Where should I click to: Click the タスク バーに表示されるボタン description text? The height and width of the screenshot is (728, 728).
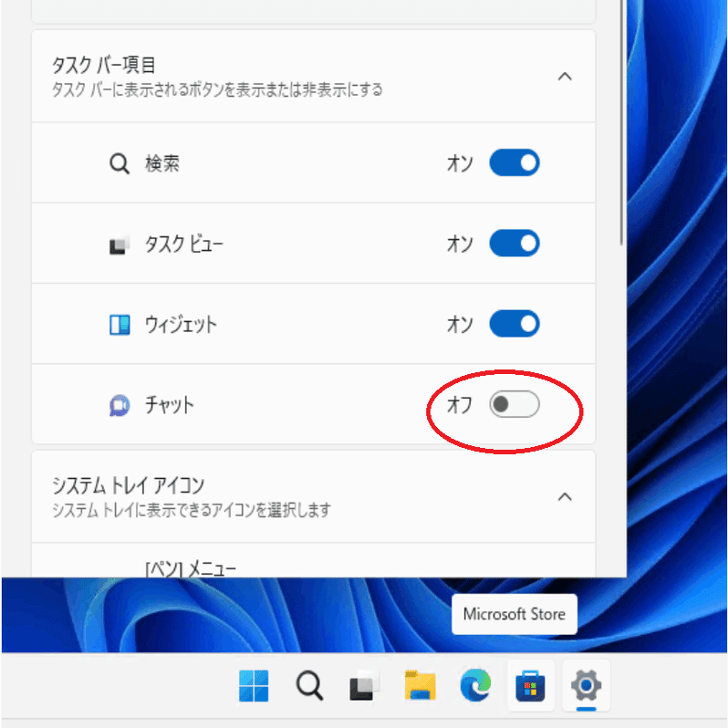point(217,89)
